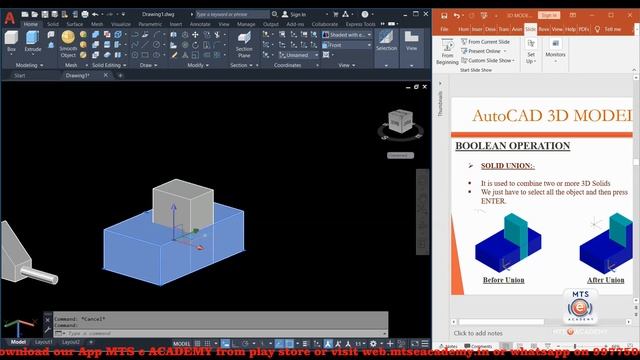Image resolution: width=640 pixels, height=360 pixels.
Task: Click Sign in button in PowerPoint
Action: point(549,15)
